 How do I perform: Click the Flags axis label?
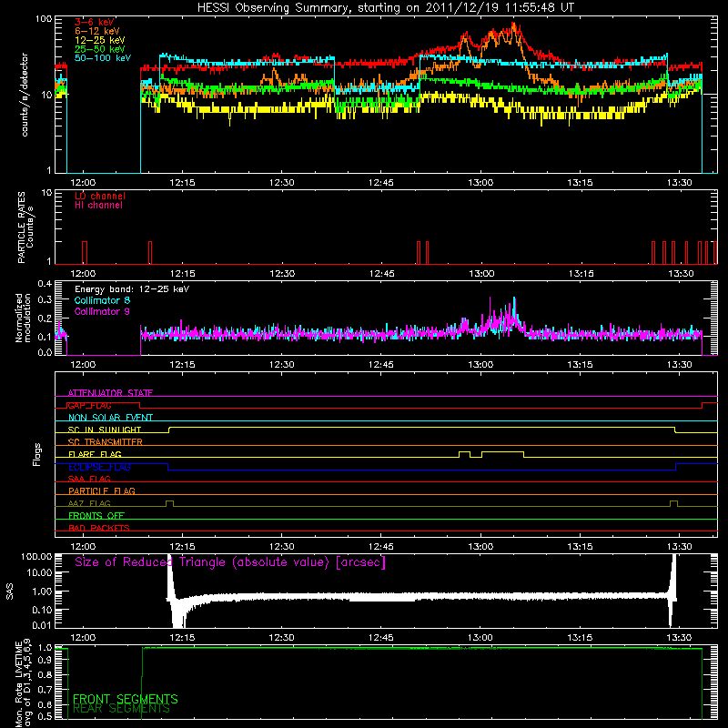pyautogui.click(x=37, y=454)
